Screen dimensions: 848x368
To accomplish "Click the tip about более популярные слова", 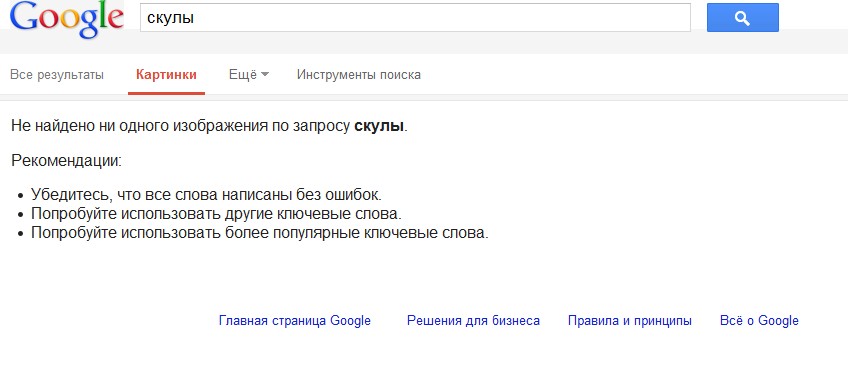I will (260, 233).
